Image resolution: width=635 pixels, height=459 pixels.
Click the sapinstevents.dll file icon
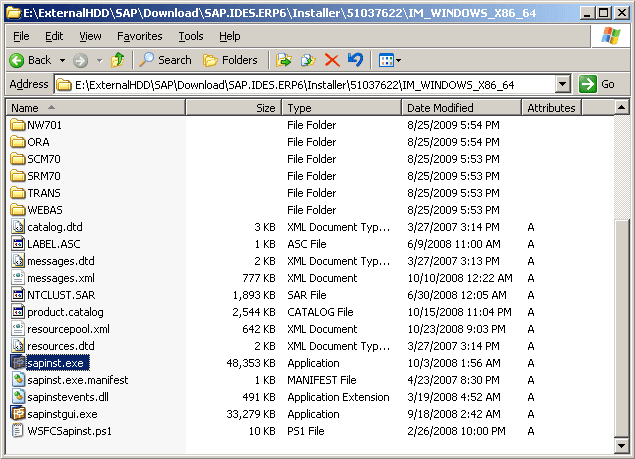(x=17, y=397)
